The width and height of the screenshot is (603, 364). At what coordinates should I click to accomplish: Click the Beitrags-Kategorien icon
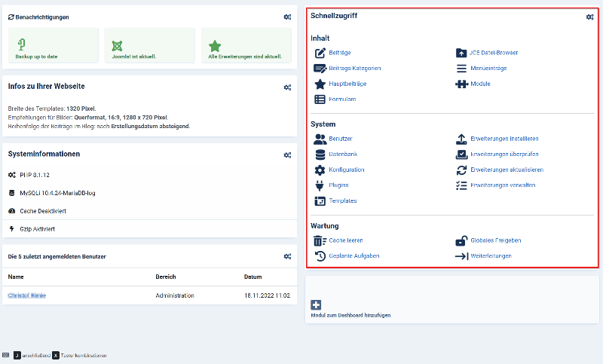click(320, 69)
